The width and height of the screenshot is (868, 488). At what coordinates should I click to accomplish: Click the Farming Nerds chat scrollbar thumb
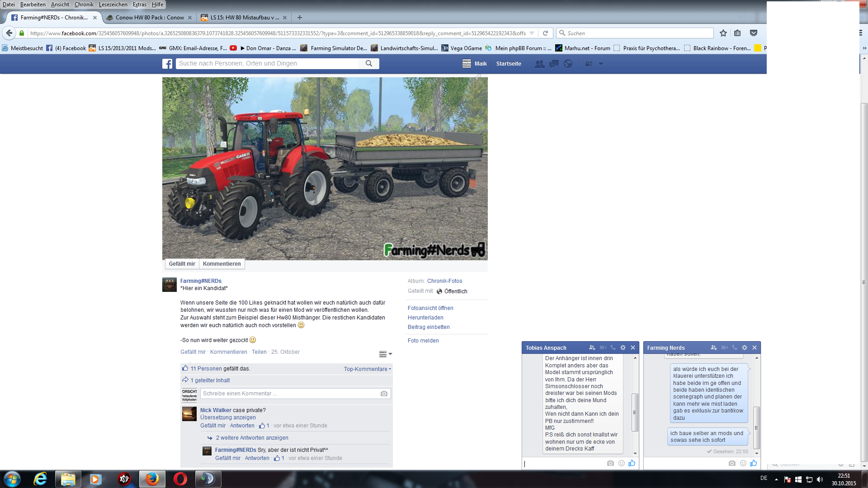pos(756,427)
